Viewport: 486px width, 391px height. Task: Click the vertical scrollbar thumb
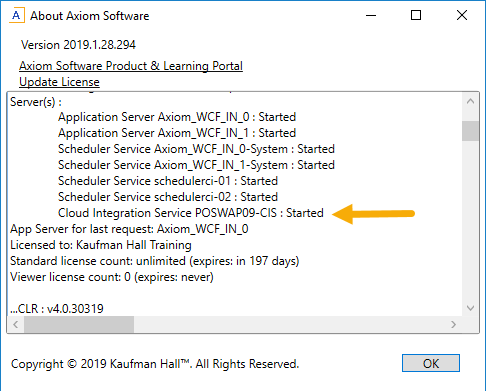point(470,131)
